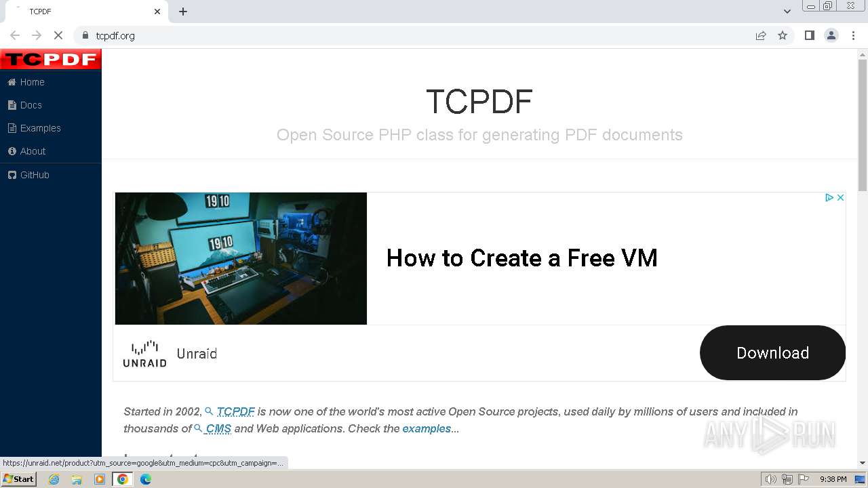Image resolution: width=868 pixels, height=488 pixels.
Task: Open the Docs sidebar link
Action: (x=51, y=105)
